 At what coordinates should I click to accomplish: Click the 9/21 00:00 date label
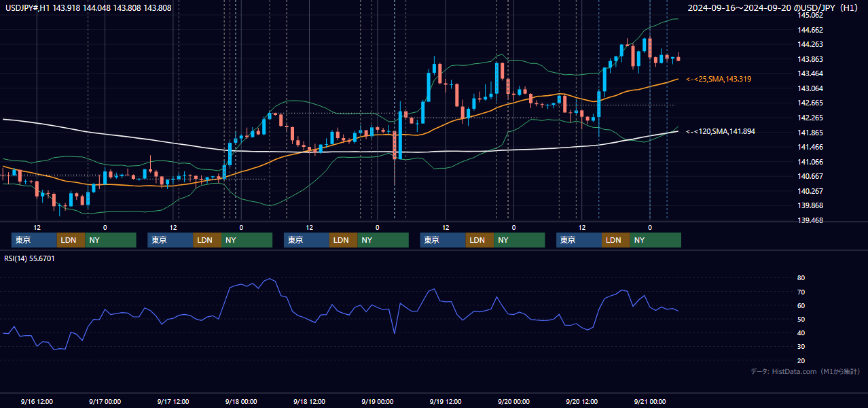coord(649,401)
